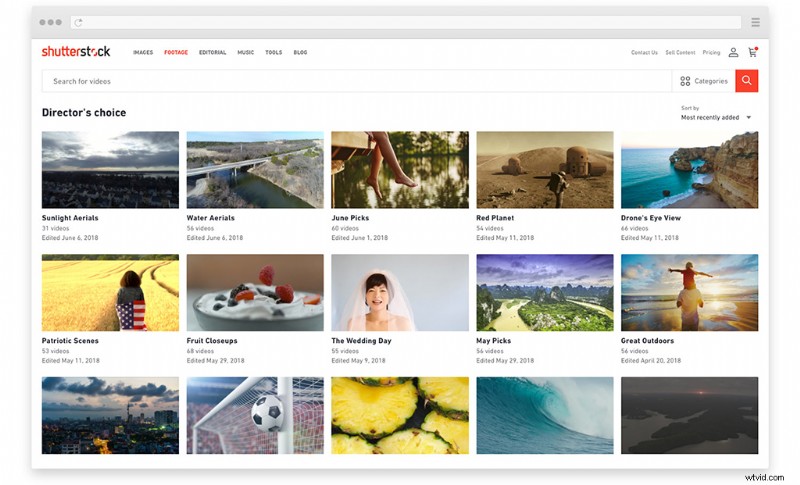Click the Contact Us link

click(644, 53)
